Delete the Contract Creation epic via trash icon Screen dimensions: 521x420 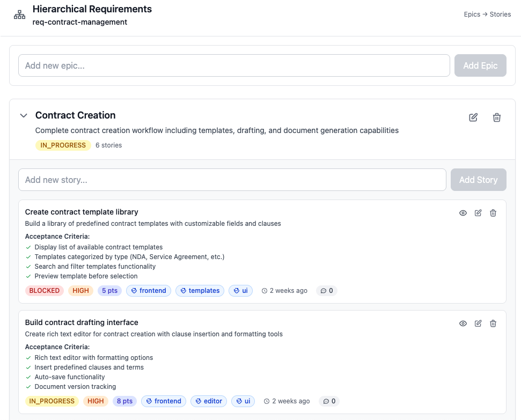[x=496, y=117]
